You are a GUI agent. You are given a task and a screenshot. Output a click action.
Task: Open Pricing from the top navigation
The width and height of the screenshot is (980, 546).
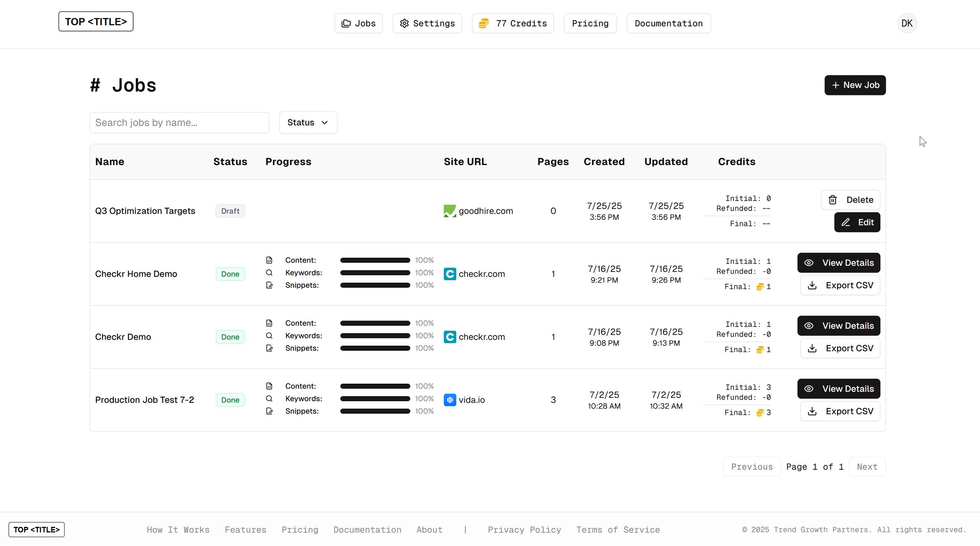[x=590, y=23]
